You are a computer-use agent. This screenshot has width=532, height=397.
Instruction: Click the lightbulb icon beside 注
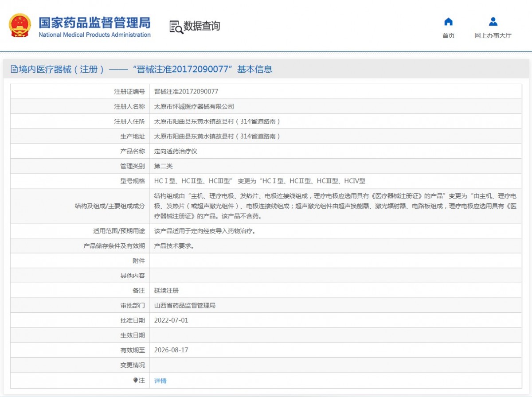[x=136, y=381]
